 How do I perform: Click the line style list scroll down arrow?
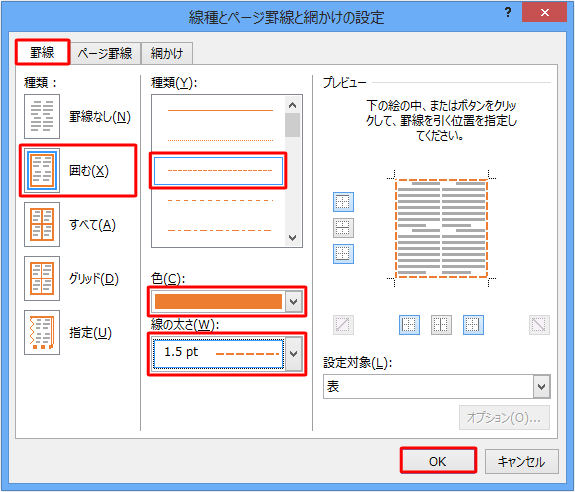pyautogui.click(x=292, y=238)
